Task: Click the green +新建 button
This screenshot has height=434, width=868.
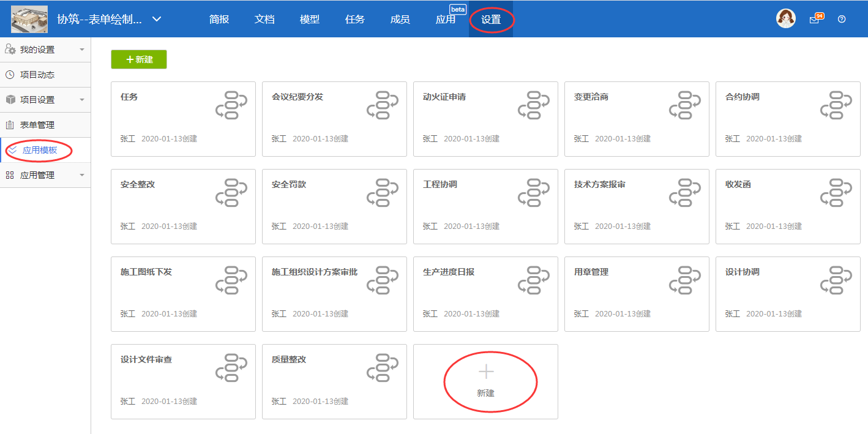Action: point(138,60)
